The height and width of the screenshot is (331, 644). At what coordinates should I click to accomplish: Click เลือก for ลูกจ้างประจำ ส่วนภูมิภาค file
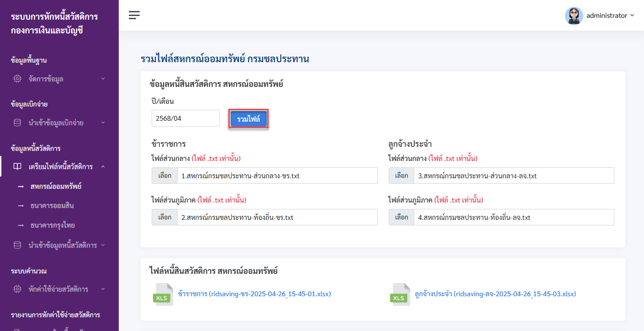point(401,217)
